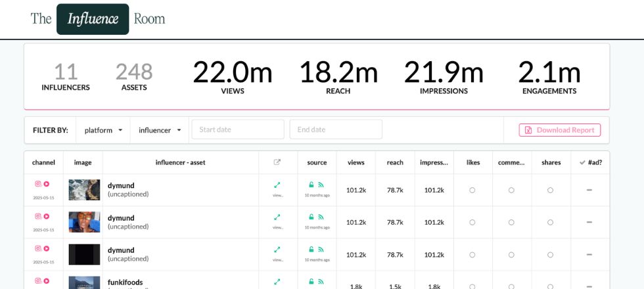Click the pink play icon in the ocean-thumbnail dymund row
This screenshot has width=644, height=289.
pyautogui.click(x=47, y=184)
